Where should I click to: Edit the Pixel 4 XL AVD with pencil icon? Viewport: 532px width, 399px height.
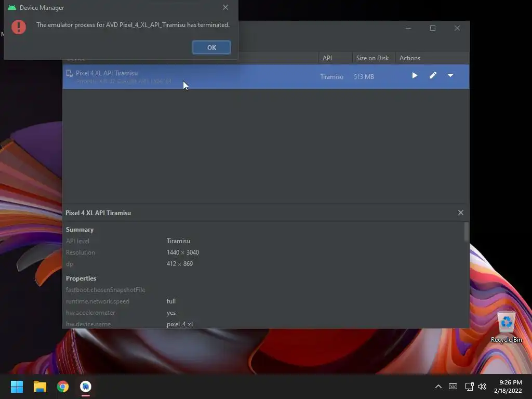[433, 75]
